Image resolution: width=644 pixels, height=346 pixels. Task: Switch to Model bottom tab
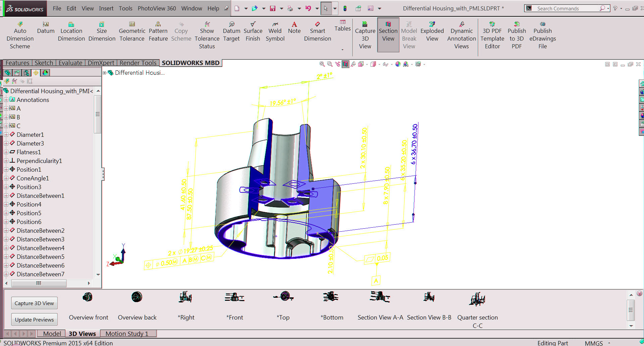[52, 334]
